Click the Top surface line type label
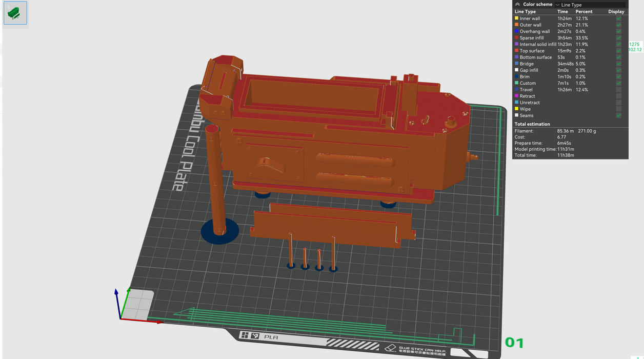The image size is (644, 359). click(532, 51)
